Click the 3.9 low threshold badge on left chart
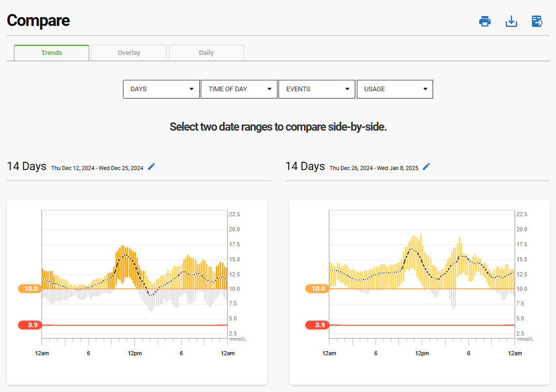 [30, 325]
